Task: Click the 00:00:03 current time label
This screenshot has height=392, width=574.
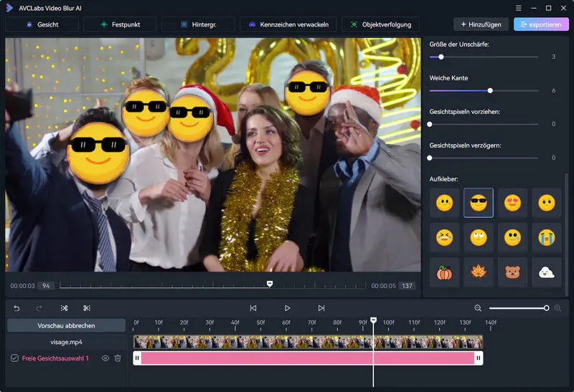Action: (x=22, y=286)
